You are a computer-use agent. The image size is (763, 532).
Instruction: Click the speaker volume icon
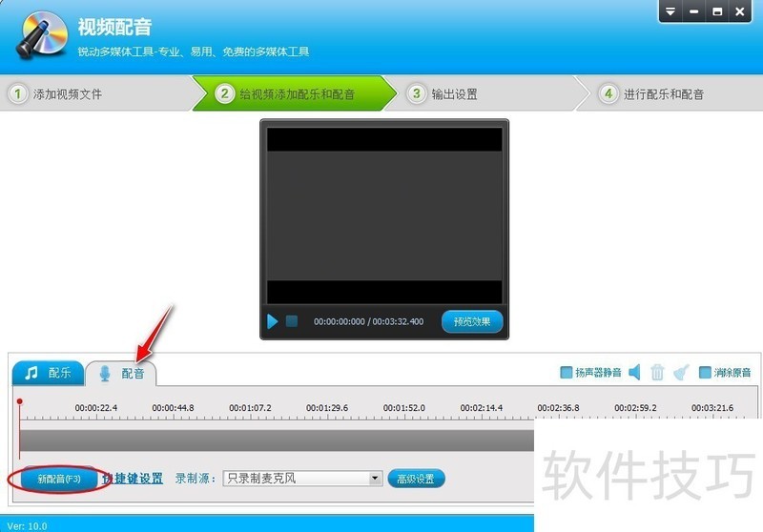click(x=634, y=373)
